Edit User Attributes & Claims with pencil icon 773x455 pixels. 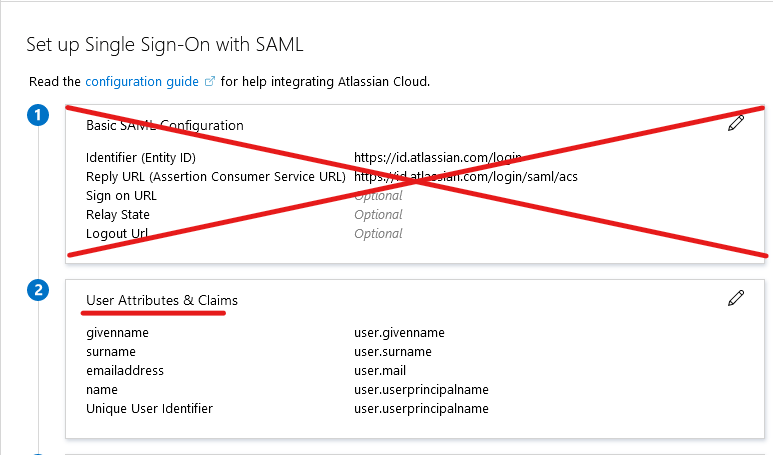tap(736, 297)
